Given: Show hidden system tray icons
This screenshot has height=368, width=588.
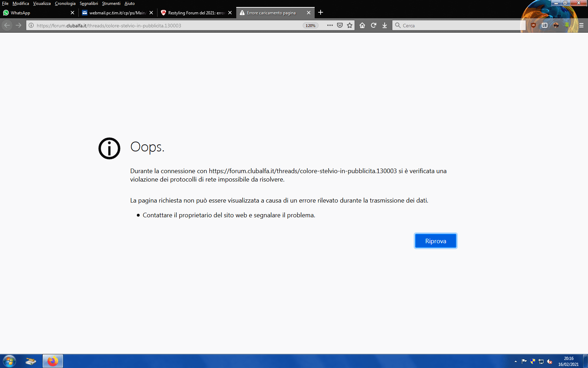Looking at the screenshot, I should click(x=516, y=361).
